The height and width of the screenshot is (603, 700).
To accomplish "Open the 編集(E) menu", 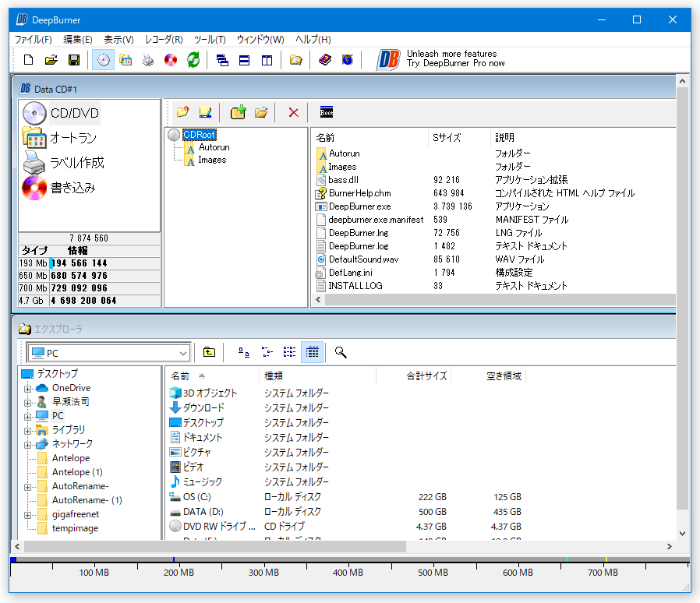I will [x=78, y=39].
